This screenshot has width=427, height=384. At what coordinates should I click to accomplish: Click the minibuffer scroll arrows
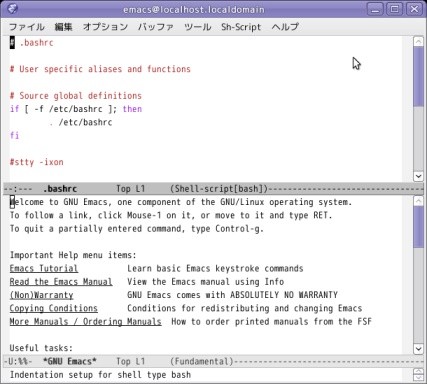pos(418,374)
